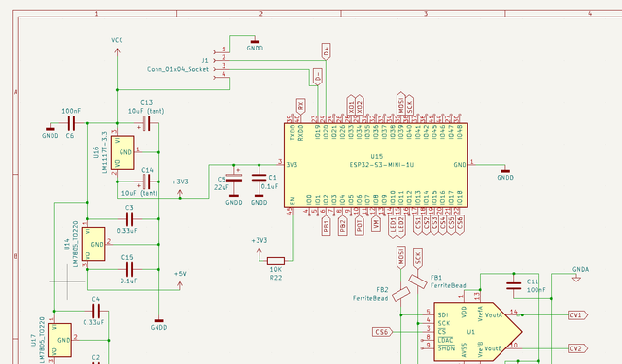Select the U1 DAC chip symbol
Image resolution: width=622 pixels, height=364 pixels.
pyautogui.click(x=477, y=332)
